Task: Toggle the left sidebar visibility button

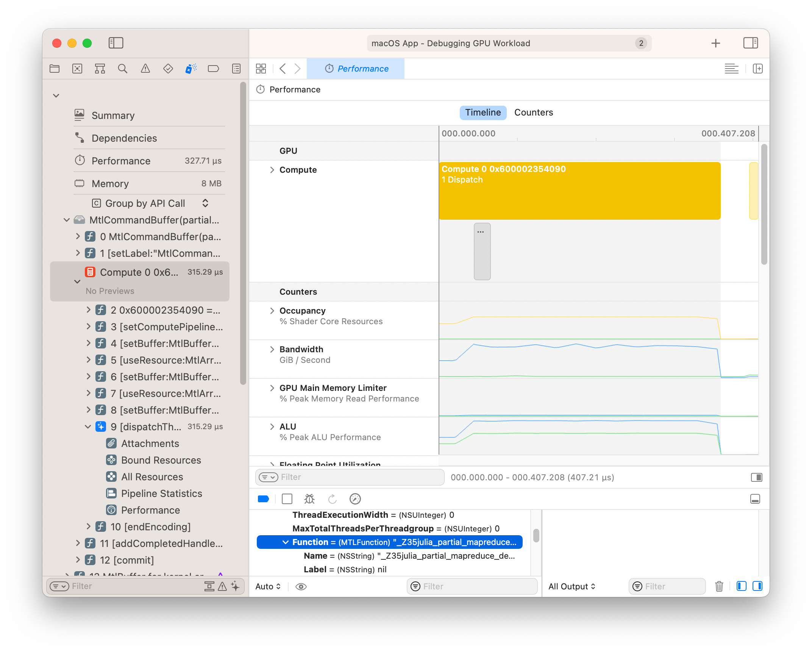Action: (x=116, y=43)
